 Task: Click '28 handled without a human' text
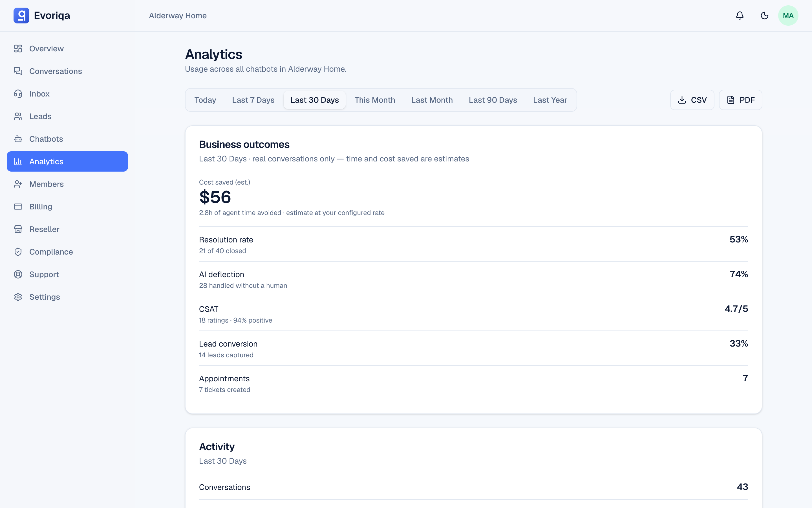(x=243, y=286)
